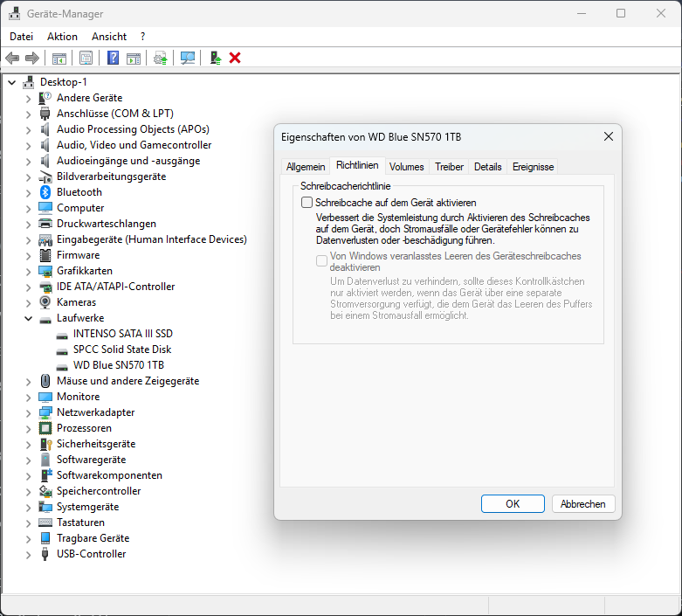Viewport: 682px width, 616px height.
Task: Click the Druckwarteschlangen printer icon
Action: coord(45,224)
